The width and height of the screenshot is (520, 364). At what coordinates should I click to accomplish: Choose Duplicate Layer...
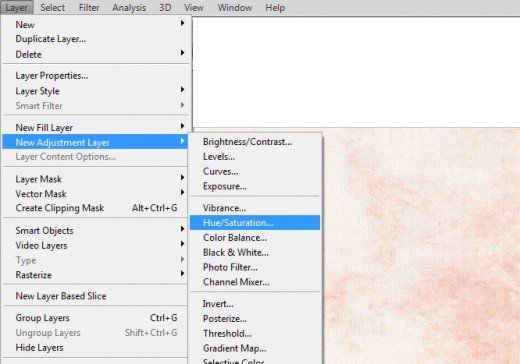click(95, 39)
